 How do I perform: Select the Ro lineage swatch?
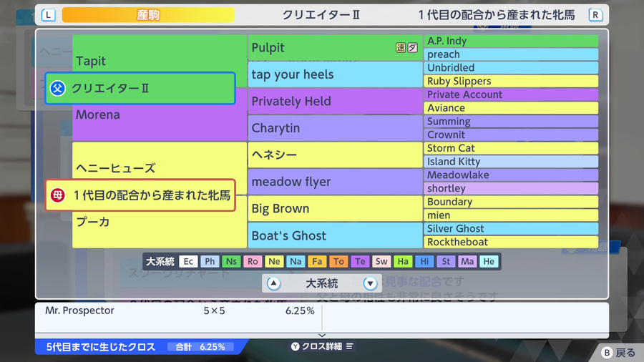(x=253, y=261)
